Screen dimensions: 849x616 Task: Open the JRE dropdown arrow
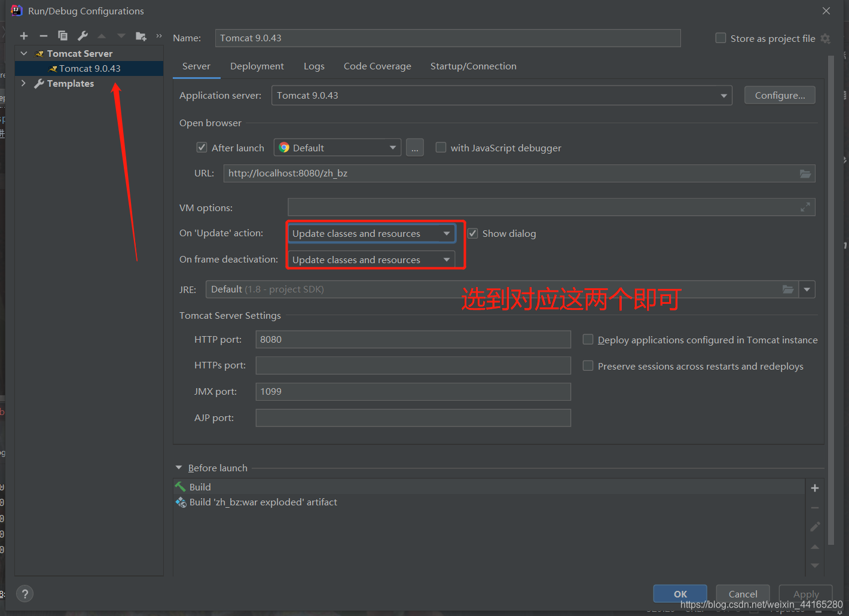807,289
